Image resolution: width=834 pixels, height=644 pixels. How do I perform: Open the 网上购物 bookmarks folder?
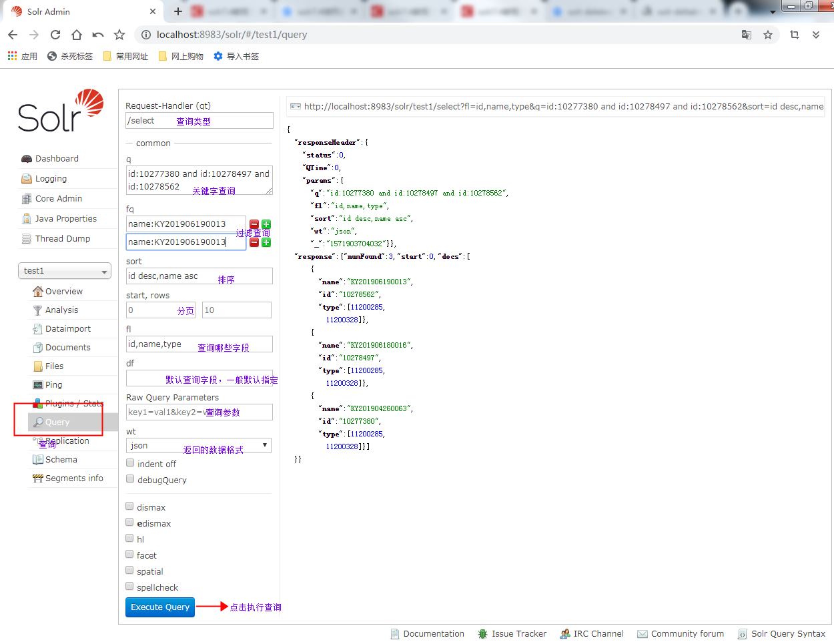pos(181,56)
